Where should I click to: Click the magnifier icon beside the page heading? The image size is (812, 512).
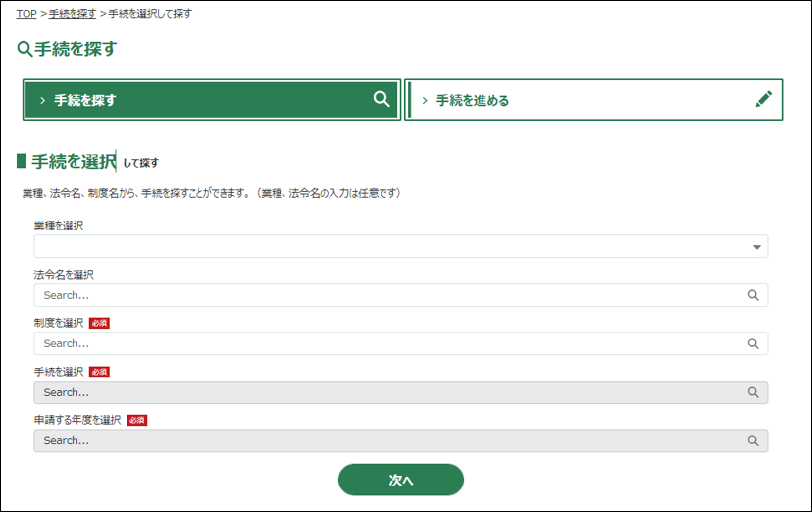25,48
